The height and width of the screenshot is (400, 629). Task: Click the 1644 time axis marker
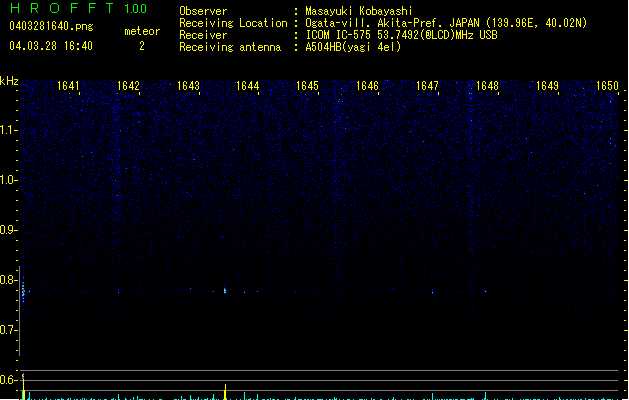coord(248,86)
